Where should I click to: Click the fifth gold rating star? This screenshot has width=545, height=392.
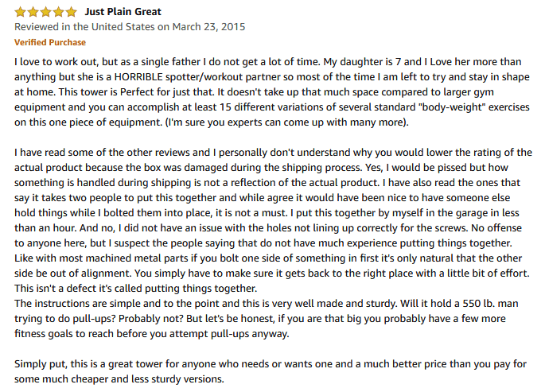[x=71, y=12]
